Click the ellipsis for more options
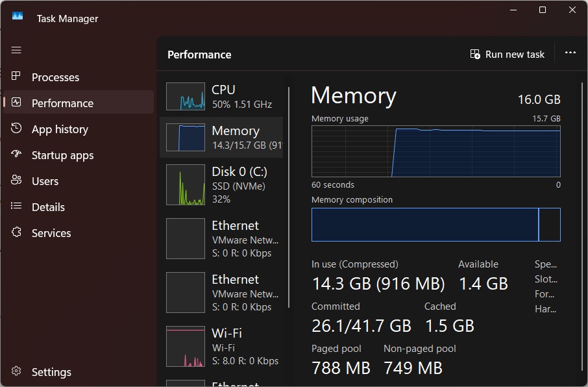The height and width of the screenshot is (387, 588). pos(570,54)
